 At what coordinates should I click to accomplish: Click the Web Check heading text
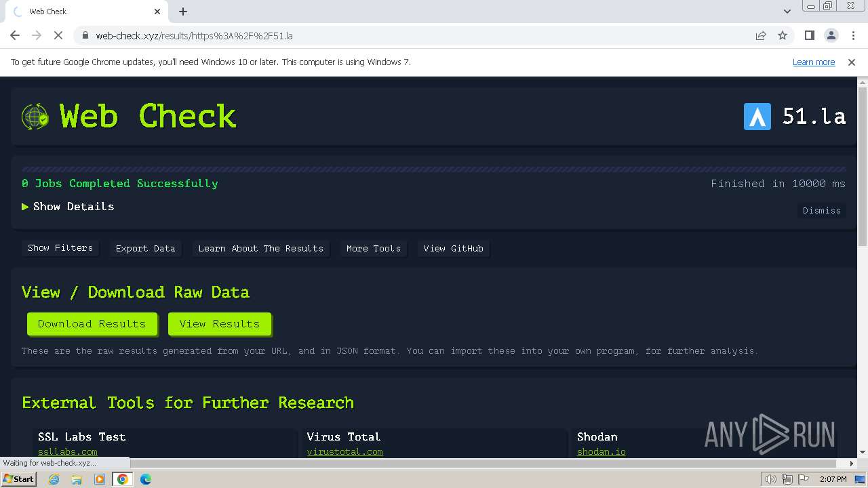tap(148, 117)
